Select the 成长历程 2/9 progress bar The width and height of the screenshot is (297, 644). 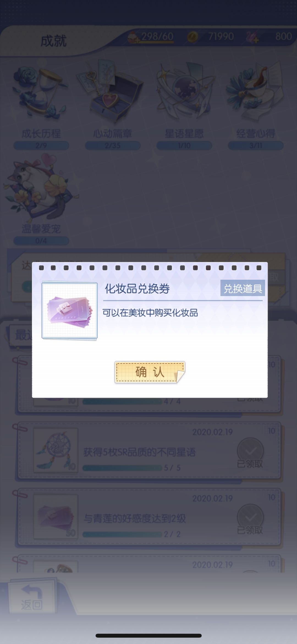pyautogui.click(x=41, y=145)
